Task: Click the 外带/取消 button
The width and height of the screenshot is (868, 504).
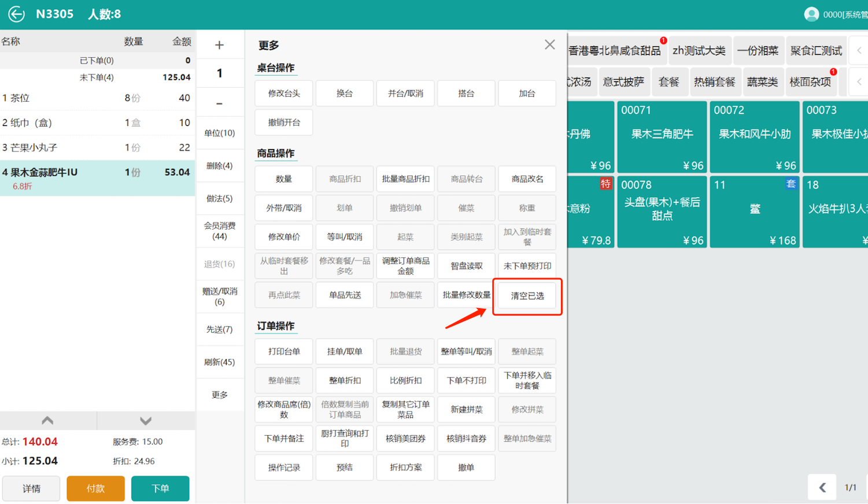Action: [x=284, y=207]
